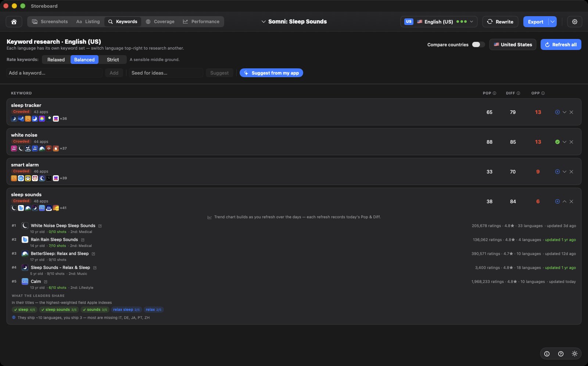Screen dimensions: 588x366
Task: Add sleep sounds keyword with its plus icon
Action: click(557, 201)
